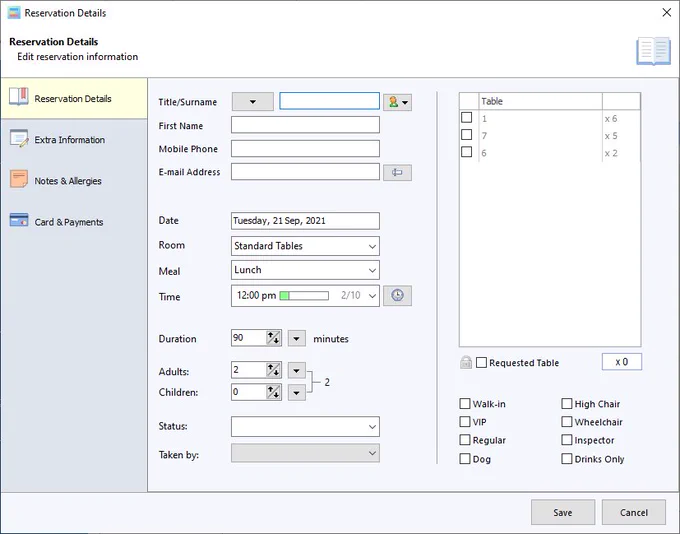Check the Wheelchair option
This screenshot has height=534, width=680.
tap(567, 422)
